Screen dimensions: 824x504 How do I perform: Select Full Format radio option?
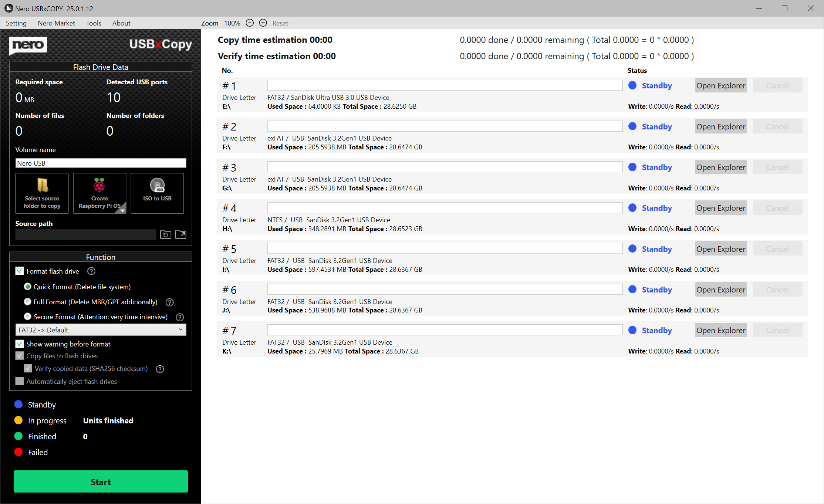27,302
